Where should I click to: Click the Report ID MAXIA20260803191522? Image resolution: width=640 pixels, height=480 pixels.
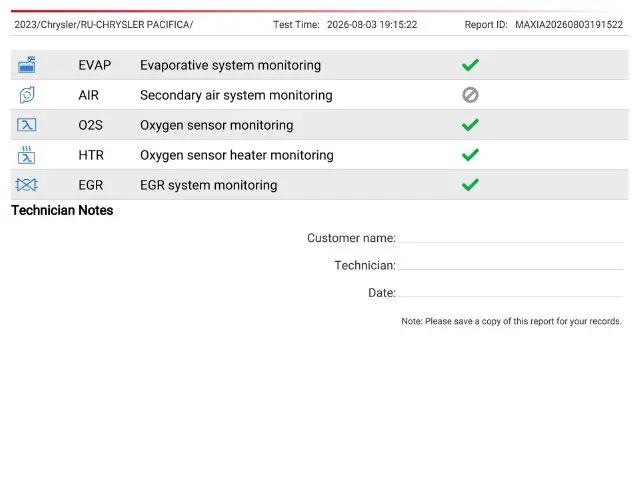tap(569, 24)
